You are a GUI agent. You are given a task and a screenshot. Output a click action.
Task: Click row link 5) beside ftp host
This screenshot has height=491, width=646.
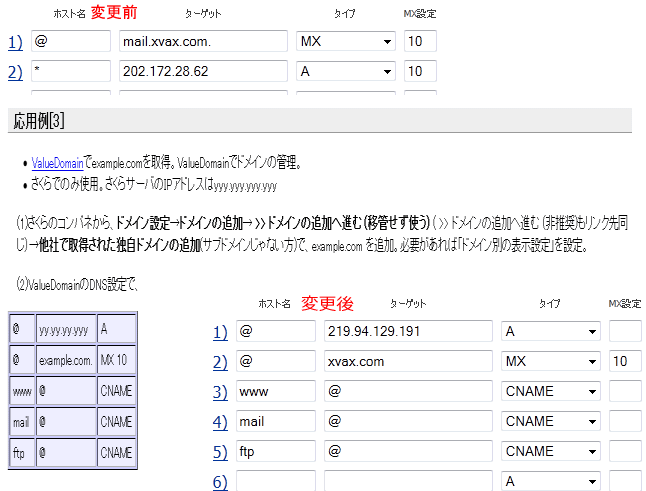click(x=219, y=452)
